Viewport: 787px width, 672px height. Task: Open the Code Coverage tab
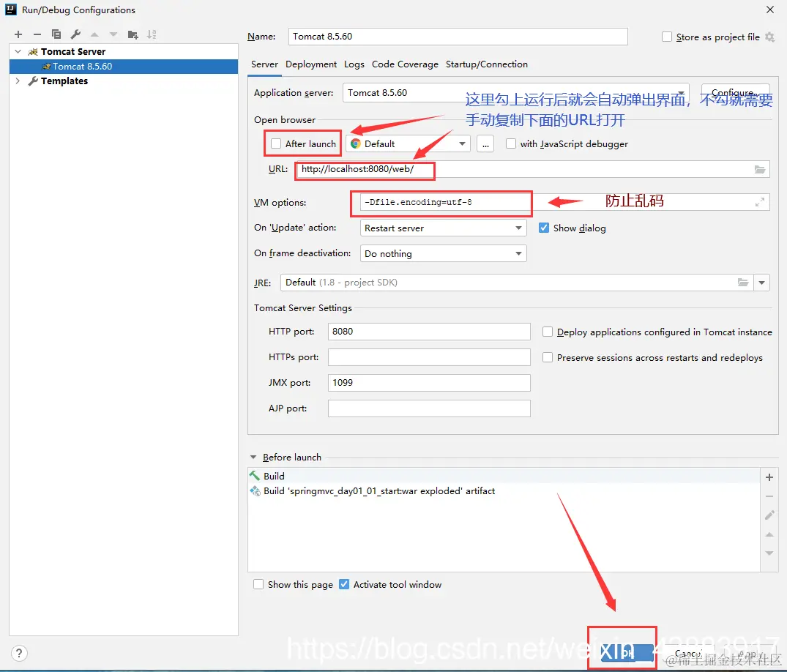[405, 64]
